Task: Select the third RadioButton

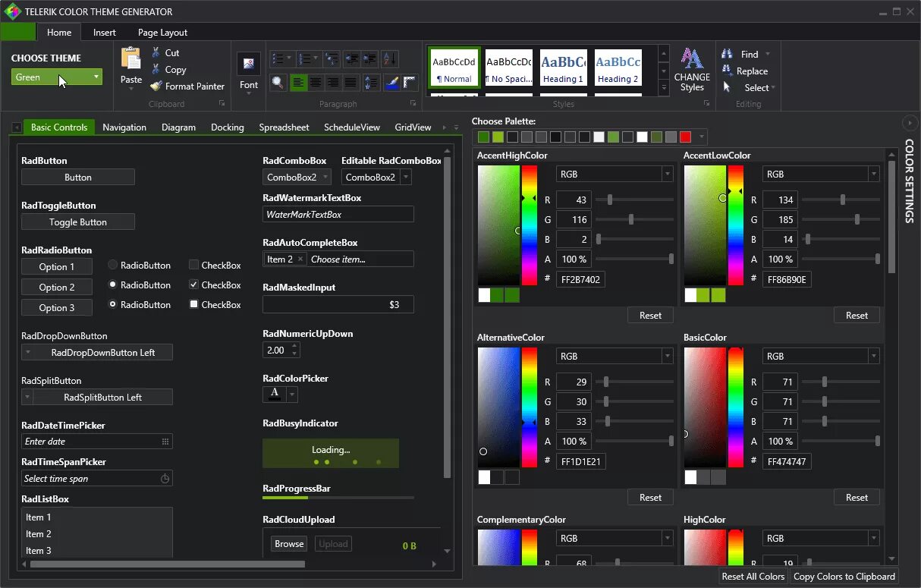Action: pos(112,304)
